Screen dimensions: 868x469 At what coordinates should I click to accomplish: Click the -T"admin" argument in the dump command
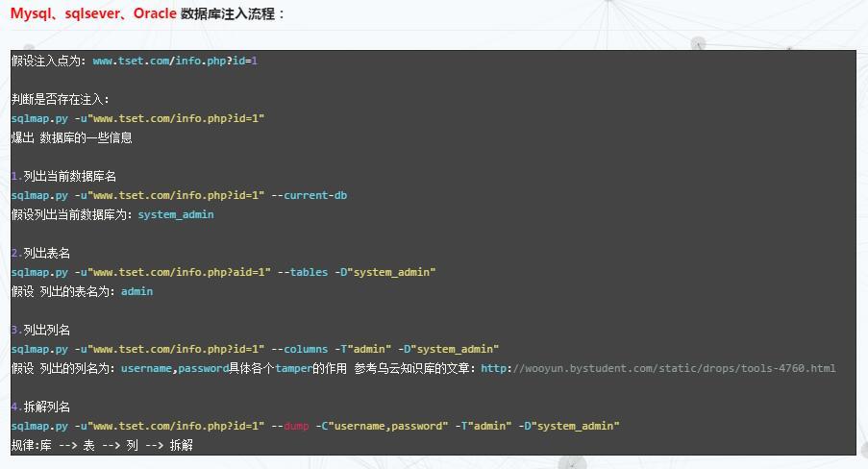click(483, 427)
